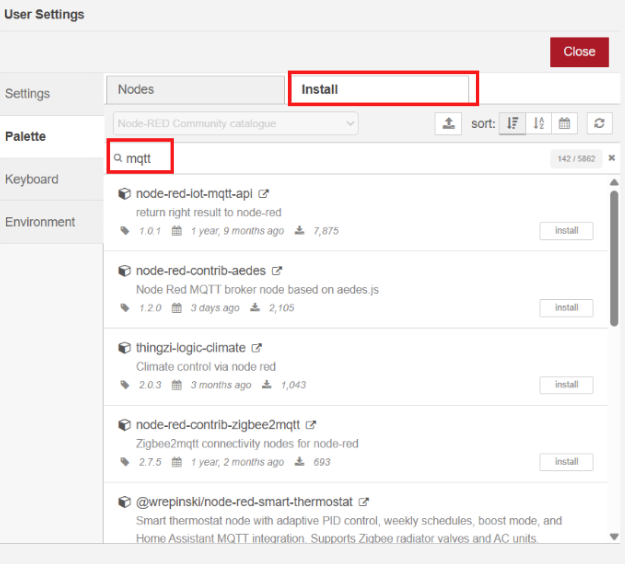The height and width of the screenshot is (564, 625).
Task: Click the mqtt search input field
Action: [x=330, y=158]
